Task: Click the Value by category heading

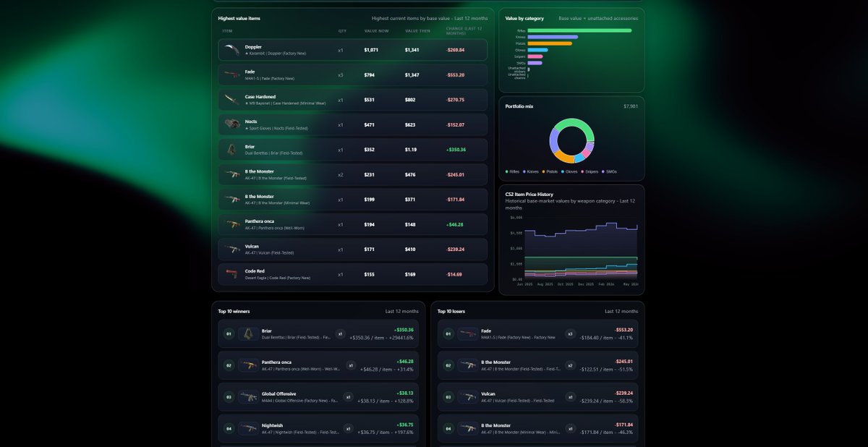Action: pos(524,17)
